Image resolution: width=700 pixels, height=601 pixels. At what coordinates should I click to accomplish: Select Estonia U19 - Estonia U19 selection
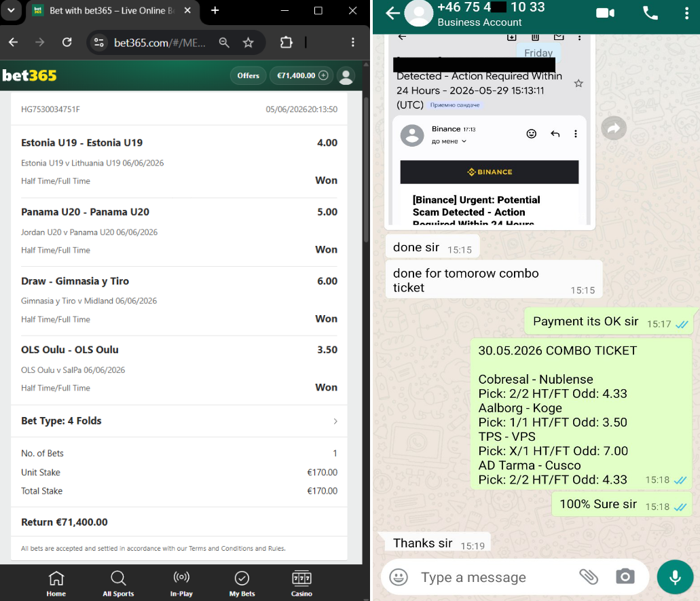(x=81, y=143)
